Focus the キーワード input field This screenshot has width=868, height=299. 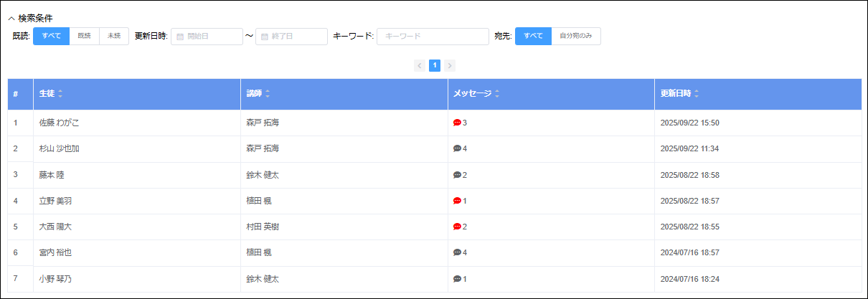click(x=433, y=36)
